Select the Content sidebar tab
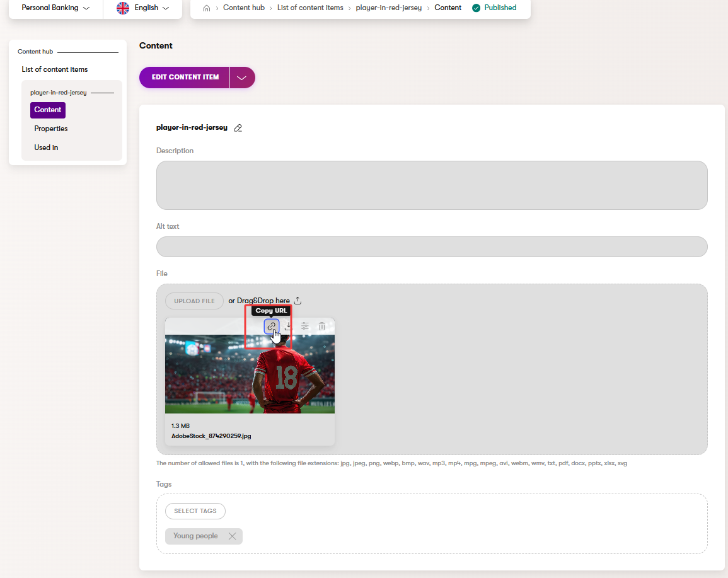Image resolution: width=728 pixels, height=578 pixels. (48, 110)
